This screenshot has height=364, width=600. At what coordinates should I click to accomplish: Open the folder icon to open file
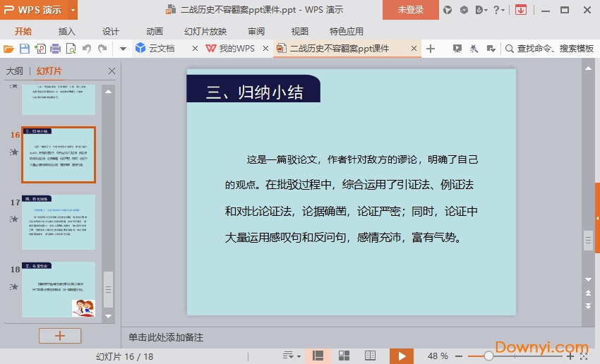click(8, 49)
